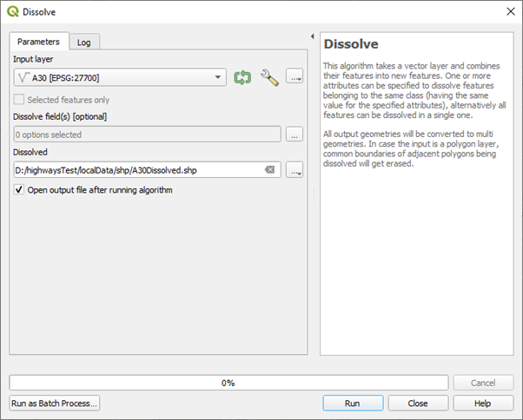
Task: Click the Close button at the bottom
Action: (418, 404)
